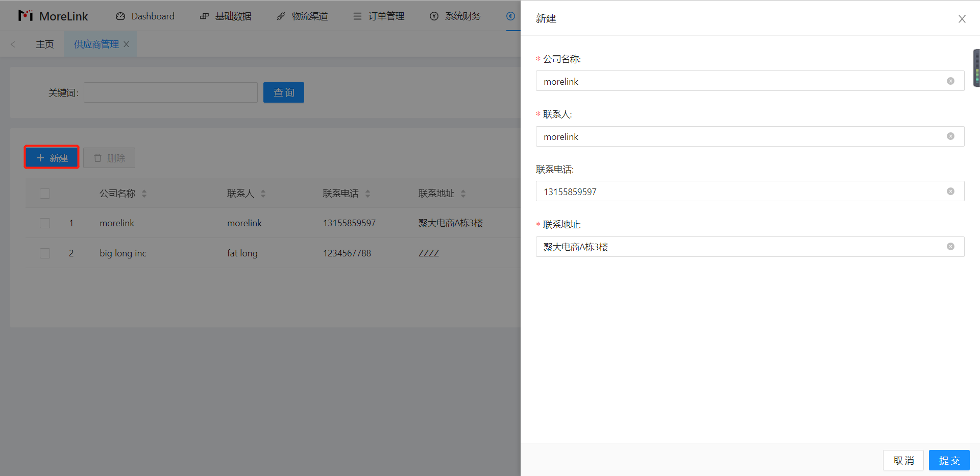Check the checkbox for morelink row
Screen dimensions: 980x476
click(x=45, y=223)
